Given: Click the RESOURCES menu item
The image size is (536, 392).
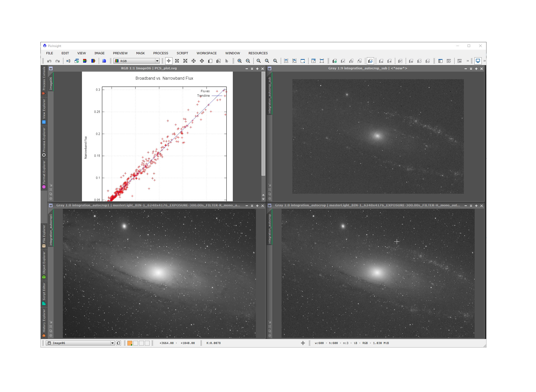Looking at the screenshot, I should coord(258,53).
